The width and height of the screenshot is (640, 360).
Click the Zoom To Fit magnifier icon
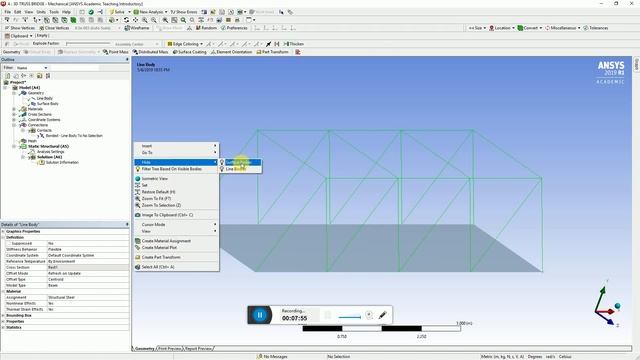[x=165, y=20]
